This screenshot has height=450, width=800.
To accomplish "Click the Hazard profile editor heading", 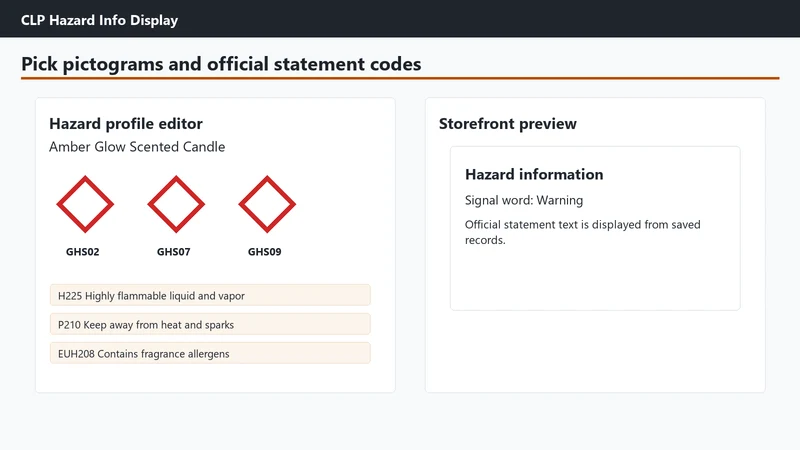I will 126,123.
